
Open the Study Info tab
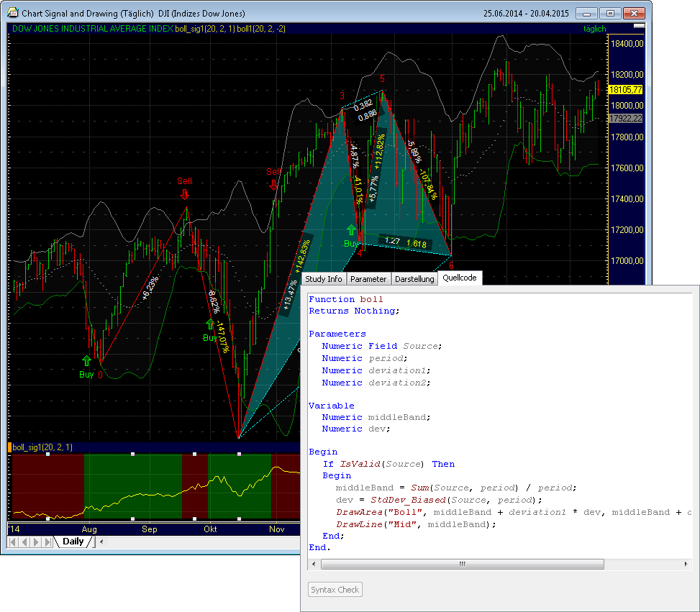click(324, 279)
